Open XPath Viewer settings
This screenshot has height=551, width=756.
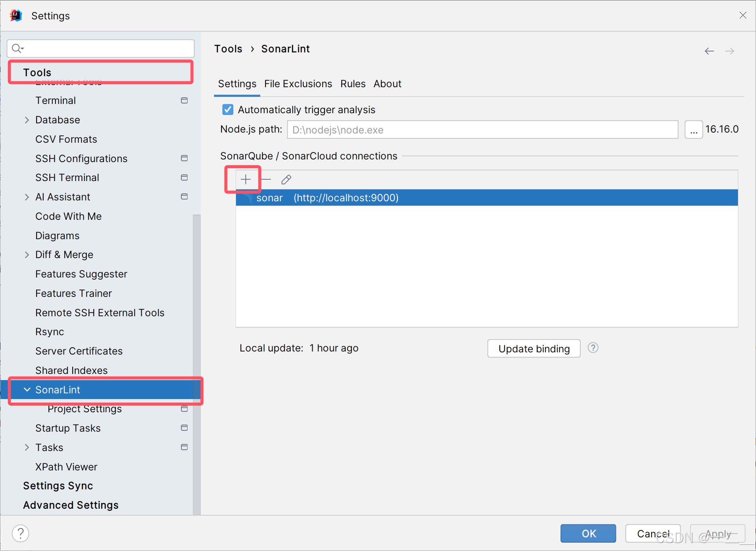tap(66, 467)
